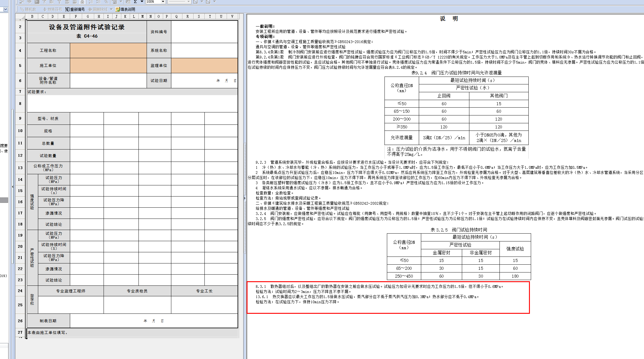Open the left panel dropdown arrow
644x359 pixels.
pos(5,9)
